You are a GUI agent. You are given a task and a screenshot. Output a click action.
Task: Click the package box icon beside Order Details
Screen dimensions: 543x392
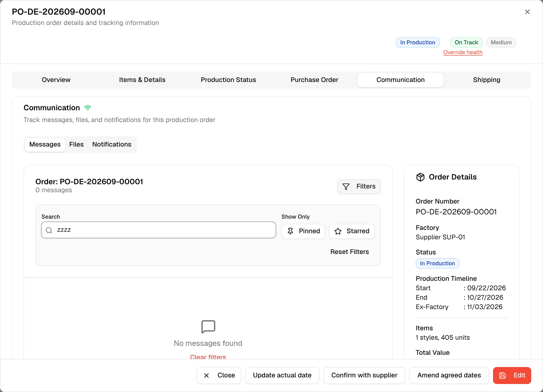[x=420, y=177]
